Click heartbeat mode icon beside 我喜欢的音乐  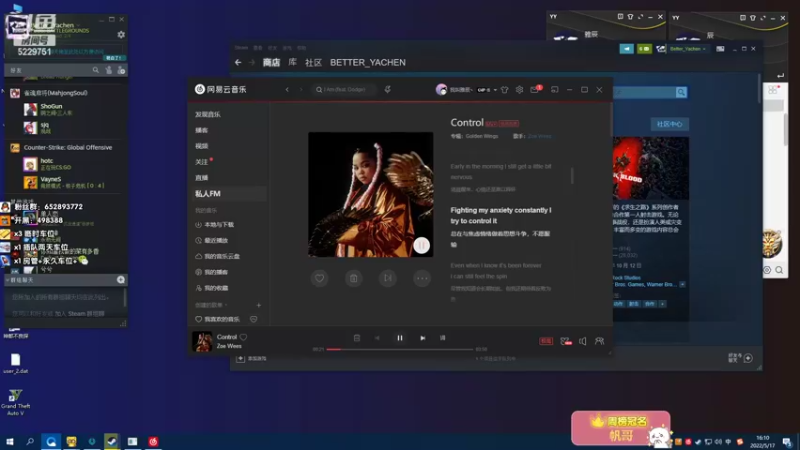[x=254, y=319]
